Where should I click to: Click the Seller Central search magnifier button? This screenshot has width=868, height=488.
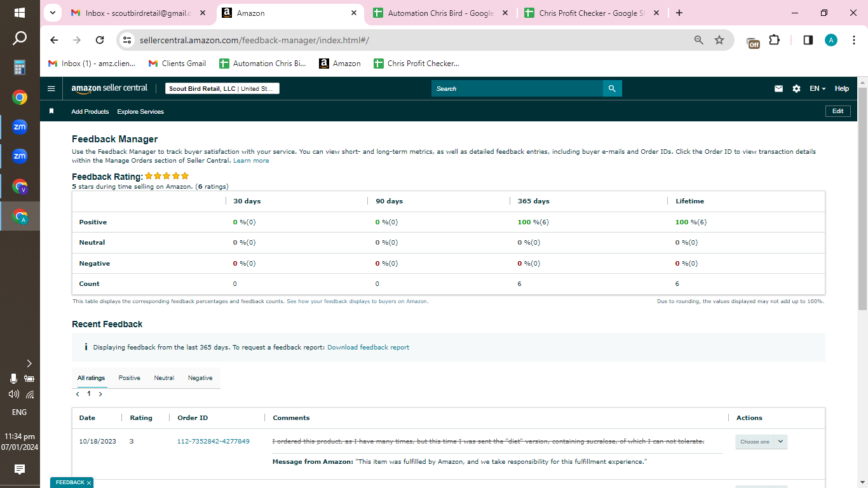(612, 89)
